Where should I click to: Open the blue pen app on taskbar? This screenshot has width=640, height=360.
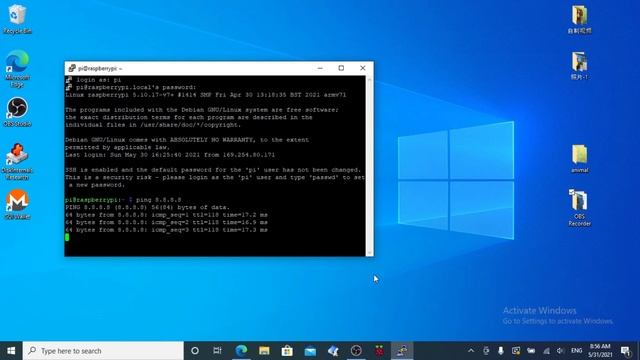(333, 351)
